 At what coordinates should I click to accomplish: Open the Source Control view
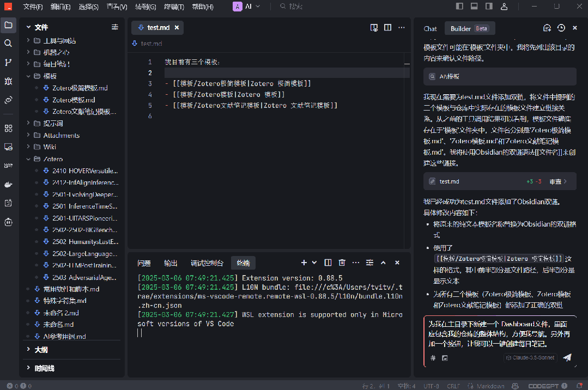tap(8, 62)
